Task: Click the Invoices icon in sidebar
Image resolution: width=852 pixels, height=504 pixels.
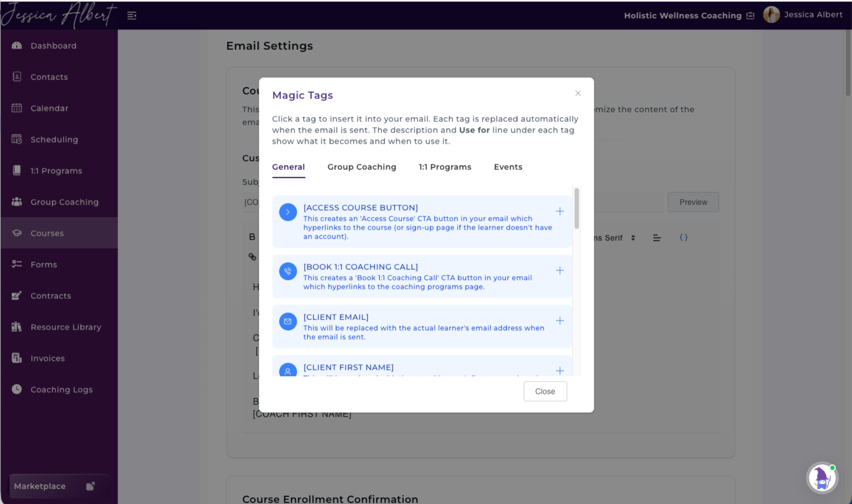Action: pos(16,358)
